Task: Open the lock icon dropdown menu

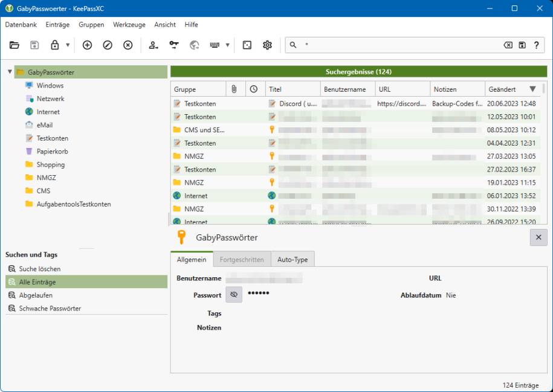Action: tap(68, 45)
